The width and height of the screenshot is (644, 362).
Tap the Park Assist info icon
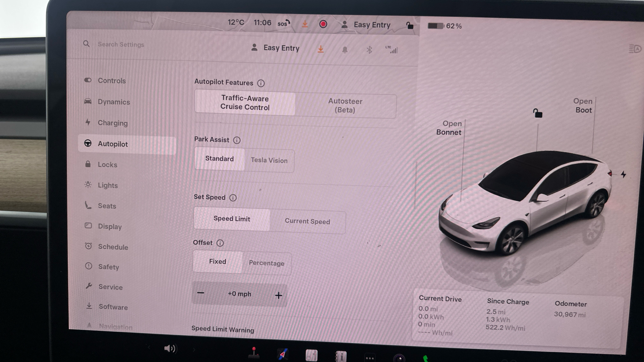237,140
